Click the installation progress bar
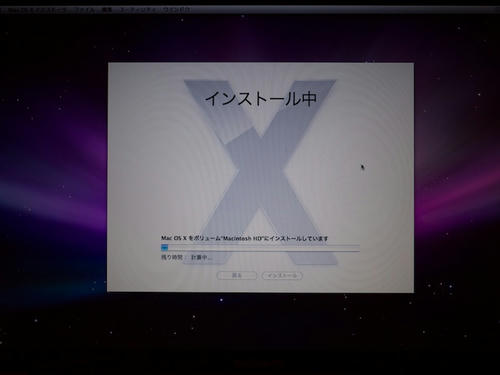This screenshot has height=375, width=500. pyautogui.click(x=260, y=247)
